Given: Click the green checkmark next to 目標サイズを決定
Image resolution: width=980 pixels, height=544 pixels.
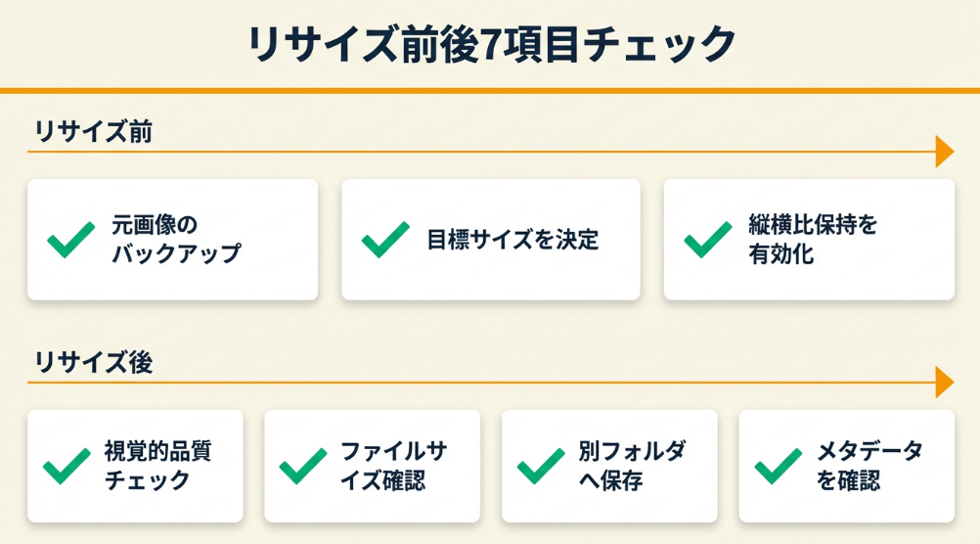Looking at the screenshot, I should point(385,240).
